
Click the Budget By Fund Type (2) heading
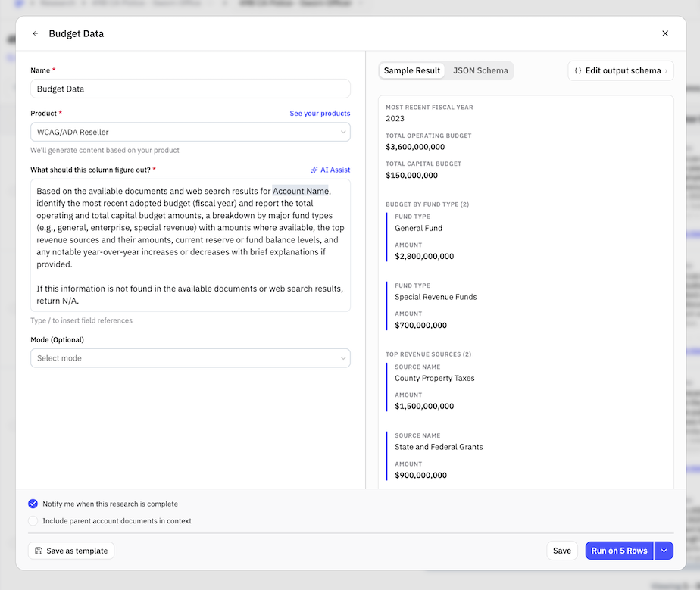point(427,204)
